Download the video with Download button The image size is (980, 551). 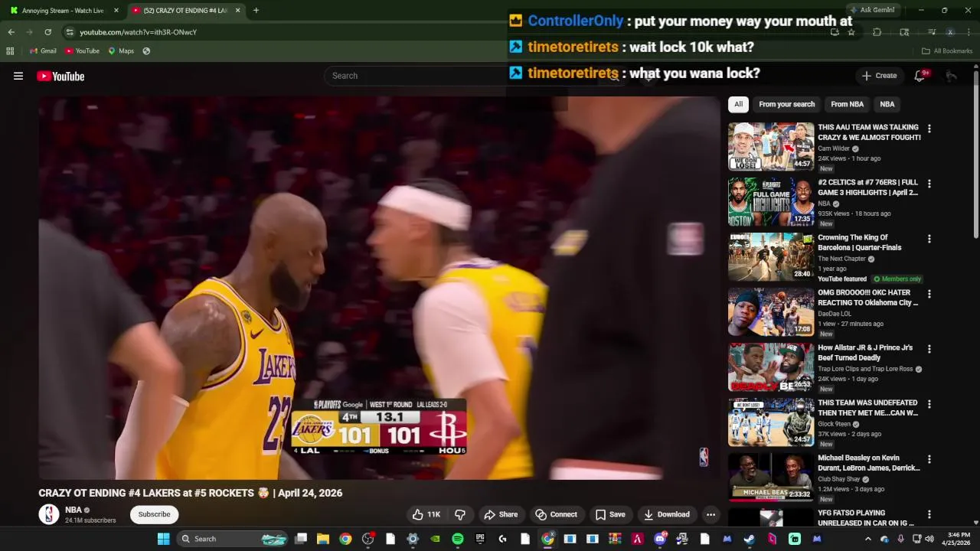point(666,514)
